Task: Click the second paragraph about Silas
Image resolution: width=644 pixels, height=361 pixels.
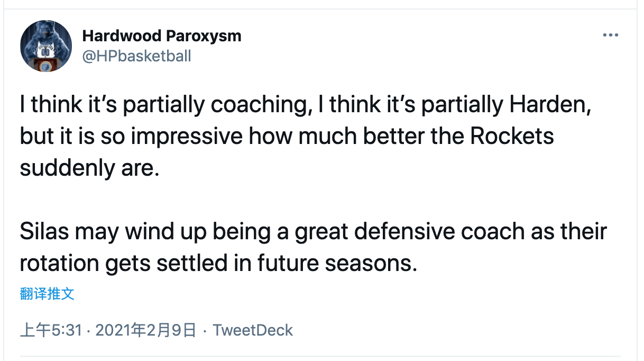Action: click(x=313, y=248)
